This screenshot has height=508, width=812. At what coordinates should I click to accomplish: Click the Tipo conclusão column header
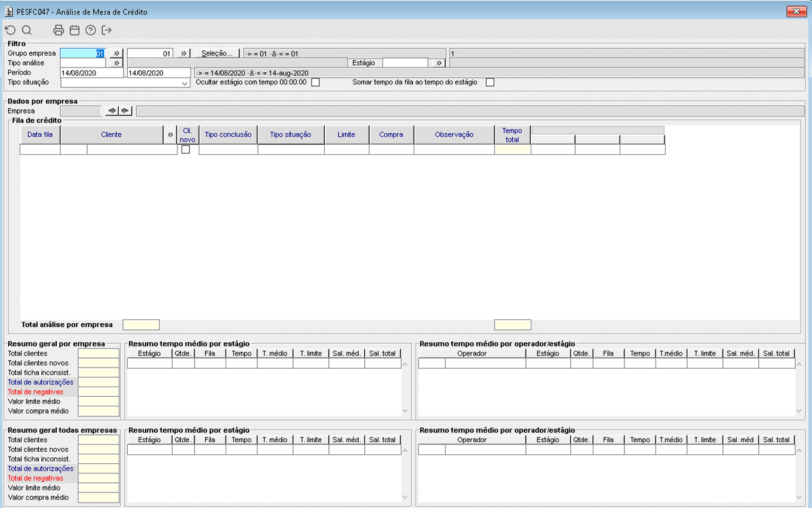click(x=228, y=134)
